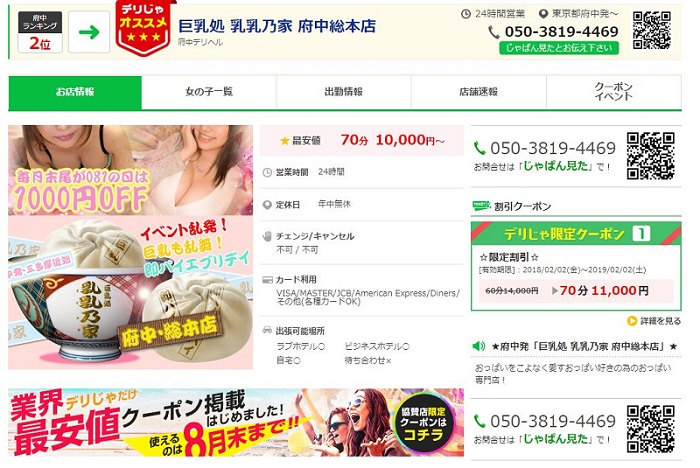Open the 出勤情報 tab
The width and height of the screenshot is (700, 468).
(x=344, y=92)
